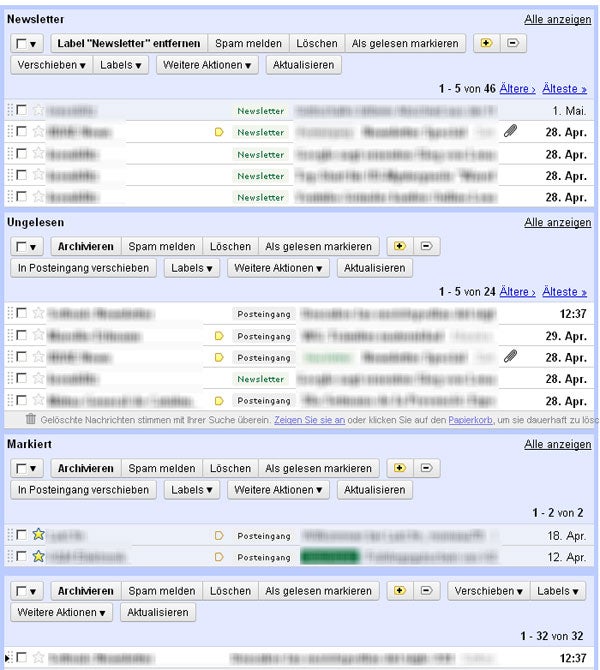Open the Papierkorb link in deleted notice

(470, 420)
